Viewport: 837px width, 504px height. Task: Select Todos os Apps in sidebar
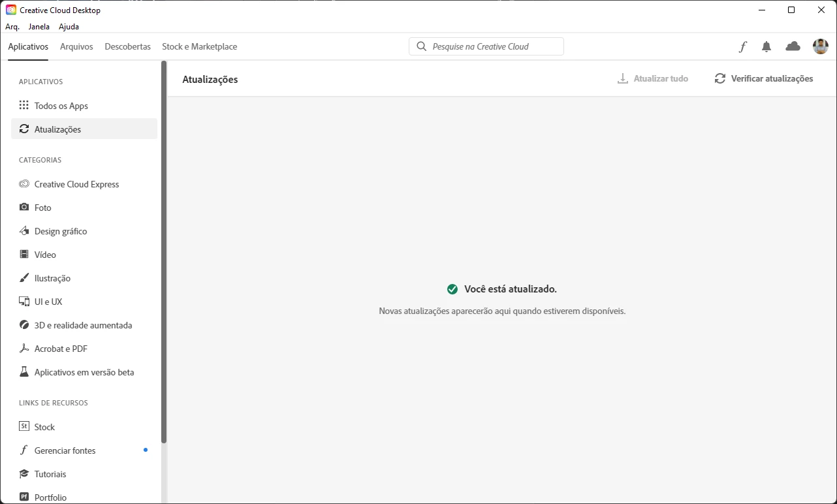click(84, 105)
